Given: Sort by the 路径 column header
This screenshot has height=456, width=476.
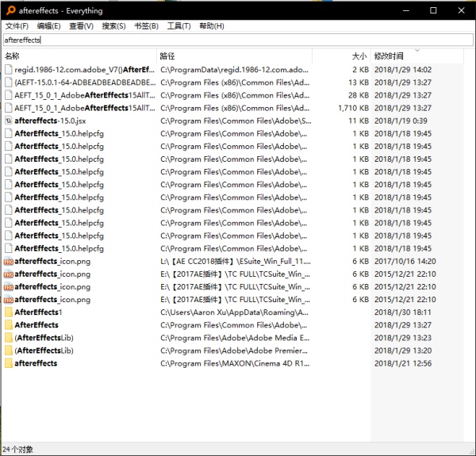Looking at the screenshot, I should tap(234, 56).
